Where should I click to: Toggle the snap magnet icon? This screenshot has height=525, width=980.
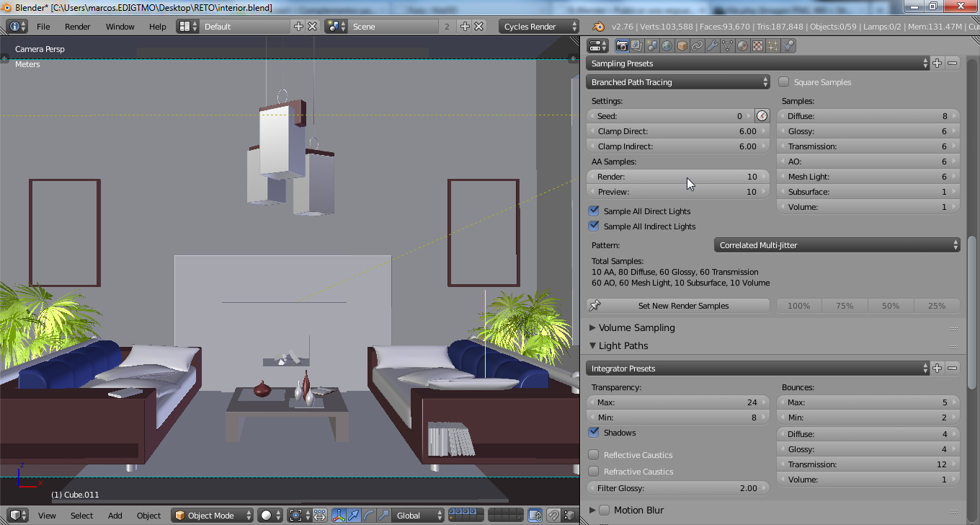[x=553, y=516]
